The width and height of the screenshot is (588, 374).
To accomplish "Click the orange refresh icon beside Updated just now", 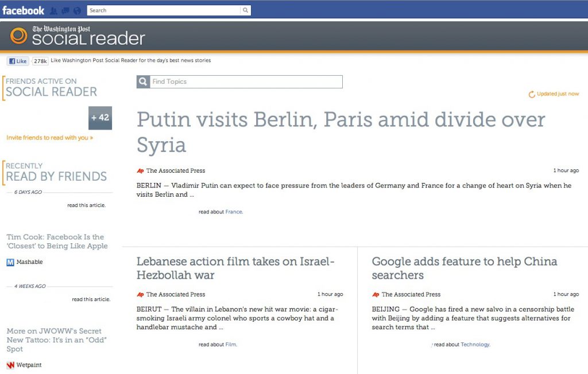I will click(532, 94).
